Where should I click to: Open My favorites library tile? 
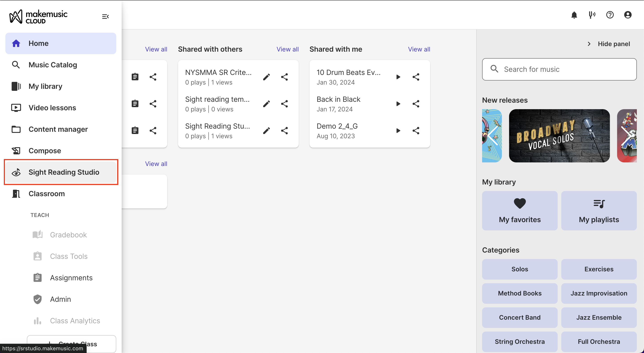[519, 211]
